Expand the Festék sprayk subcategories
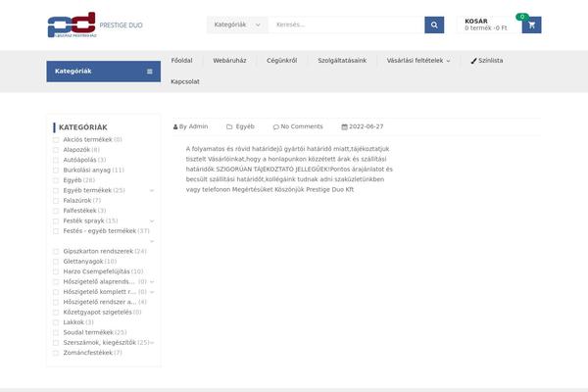Screen dimensions: 588x392 coord(152,220)
